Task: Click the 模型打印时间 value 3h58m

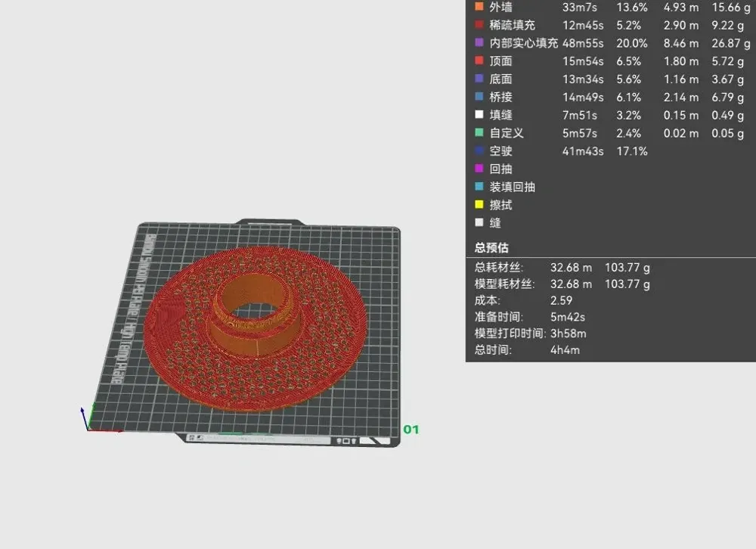Action: tap(569, 333)
